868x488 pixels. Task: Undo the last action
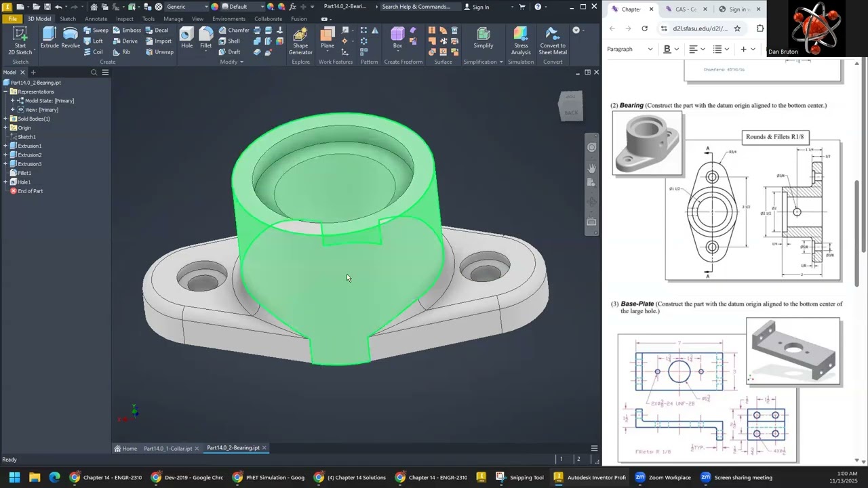point(58,7)
